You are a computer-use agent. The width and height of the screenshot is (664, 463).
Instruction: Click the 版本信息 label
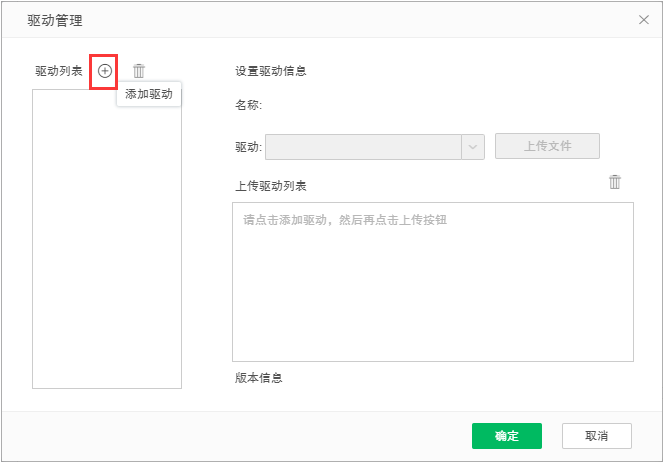point(258,378)
